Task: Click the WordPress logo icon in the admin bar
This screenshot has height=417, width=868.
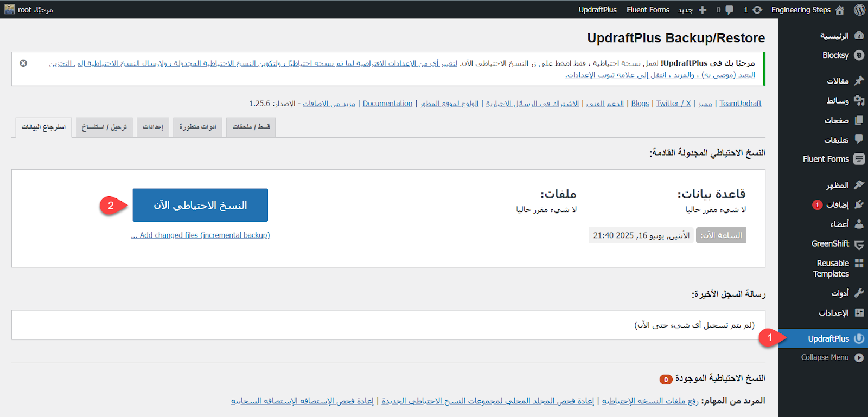Action: (859, 10)
